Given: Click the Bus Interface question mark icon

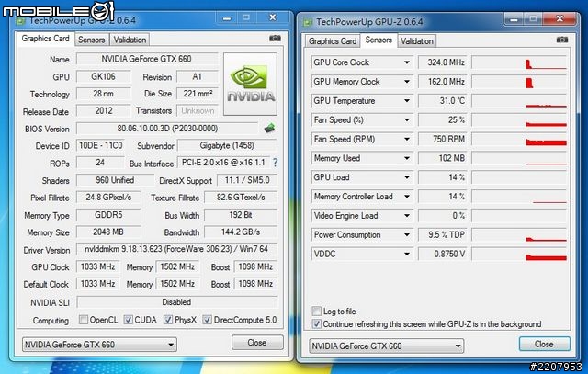Looking at the screenshot, I should tap(276, 163).
